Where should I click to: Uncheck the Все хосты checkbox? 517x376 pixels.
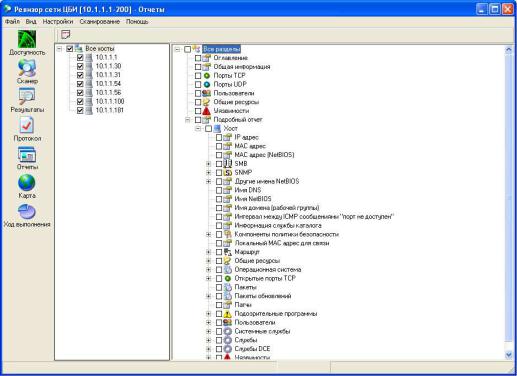[70, 49]
